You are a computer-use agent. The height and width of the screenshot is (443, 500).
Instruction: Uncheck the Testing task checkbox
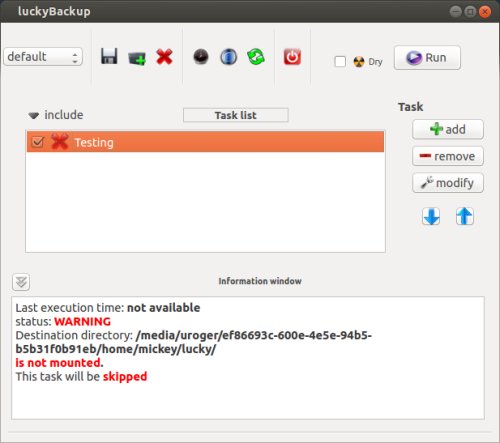(x=37, y=142)
